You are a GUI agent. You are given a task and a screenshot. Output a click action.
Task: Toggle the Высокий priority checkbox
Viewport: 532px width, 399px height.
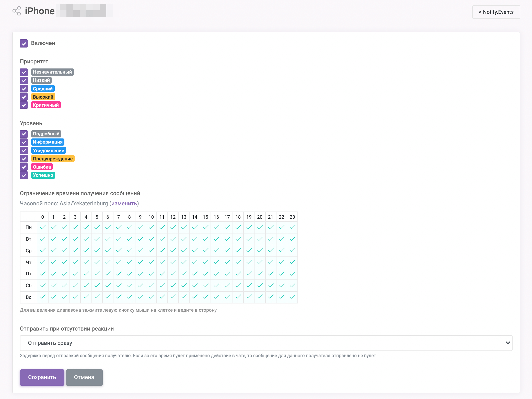click(24, 97)
